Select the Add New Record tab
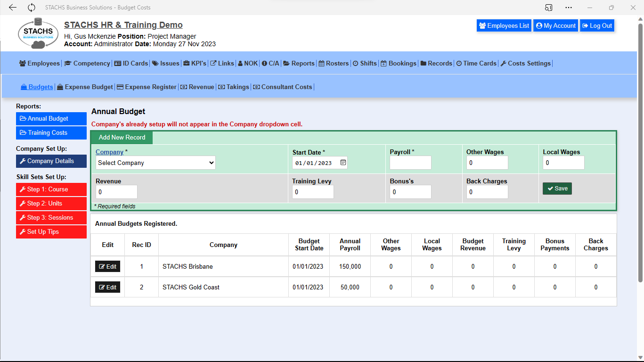 (122, 138)
